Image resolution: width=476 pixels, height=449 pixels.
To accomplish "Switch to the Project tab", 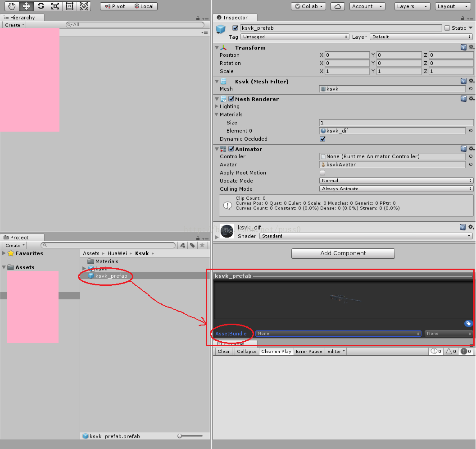I will (x=22, y=238).
